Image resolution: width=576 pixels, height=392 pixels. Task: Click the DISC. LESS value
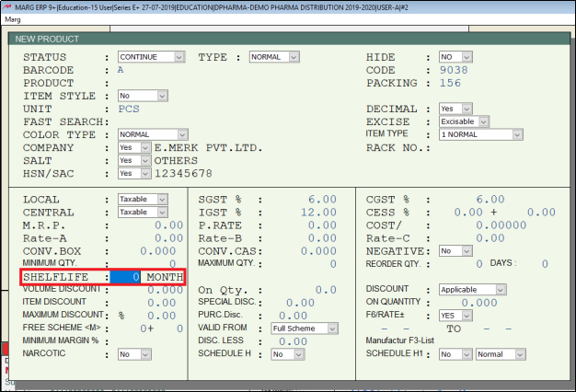coord(293,341)
